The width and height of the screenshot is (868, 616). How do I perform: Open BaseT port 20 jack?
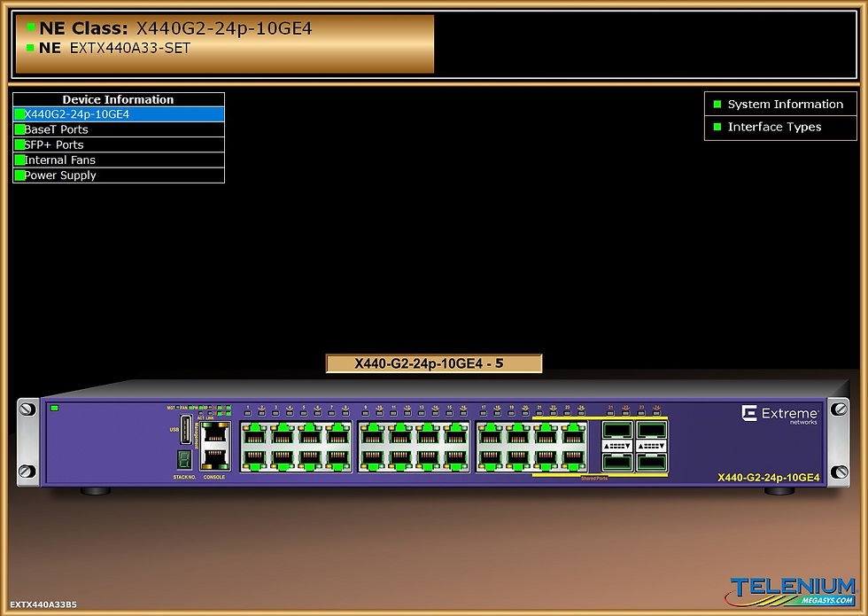[517, 459]
